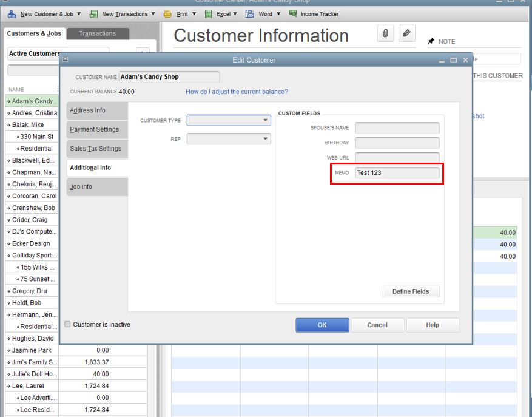Click the Web URL custom field
The image size is (532, 417).
pyautogui.click(x=397, y=158)
